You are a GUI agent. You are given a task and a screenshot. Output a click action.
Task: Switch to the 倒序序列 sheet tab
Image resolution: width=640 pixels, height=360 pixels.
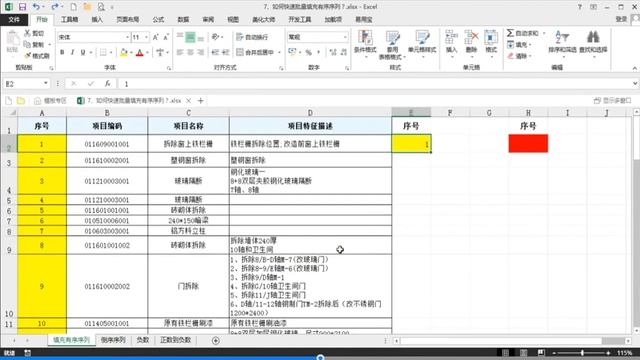click(x=113, y=340)
